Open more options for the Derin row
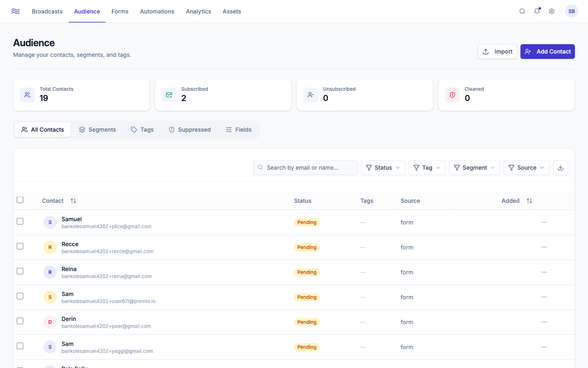The image size is (588, 368). pos(544,322)
